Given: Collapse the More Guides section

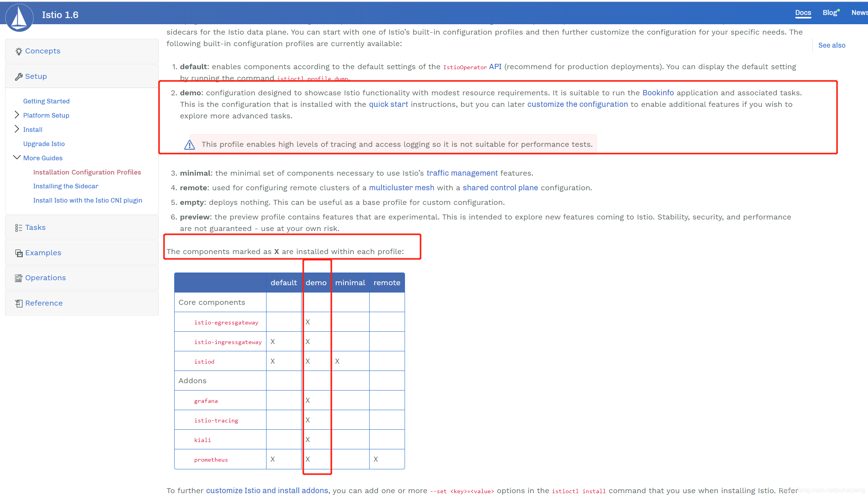Looking at the screenshot, I should pyautogui.click(x=17, y=157).
